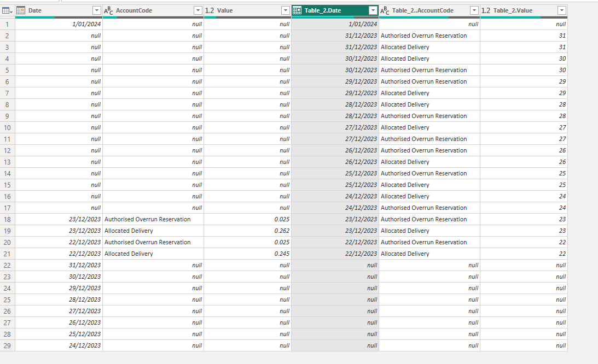Image resolution: width=598 pixels, height=364 pixels.
Task: Click Table_2..AccountCode Authorised Overrun Reservation in row 12
Action: coord(429,150)
